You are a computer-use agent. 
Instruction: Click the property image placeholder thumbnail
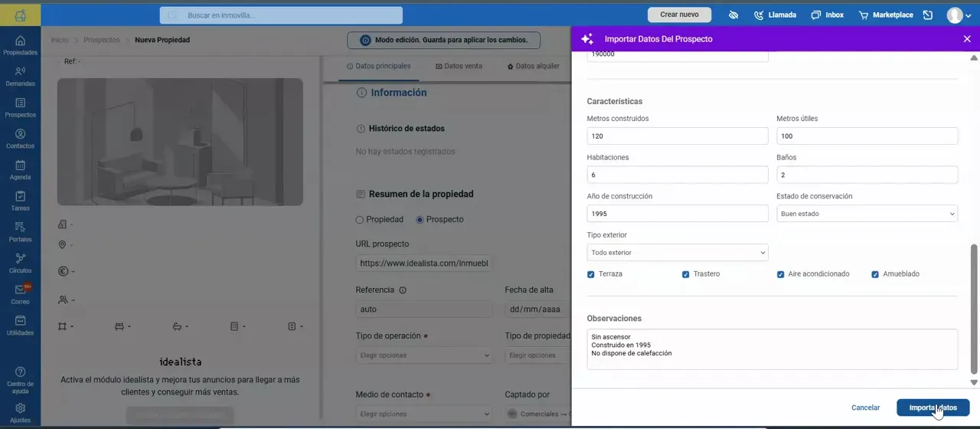click(180, 142)
